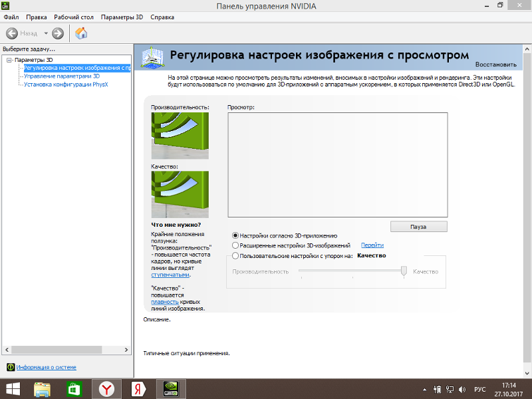The width and height of the screenshot is (532, 399).
Task: Click the page header 3D settings icon
Action: (x=152, y=57)
